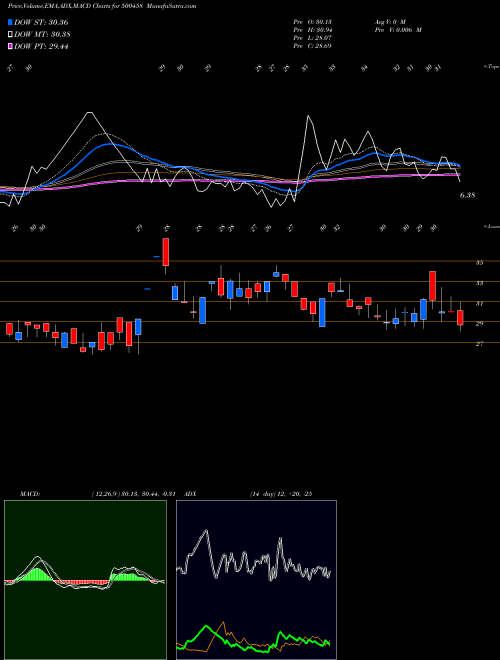Click the 'Pre C: 28.69' close value

312,46
